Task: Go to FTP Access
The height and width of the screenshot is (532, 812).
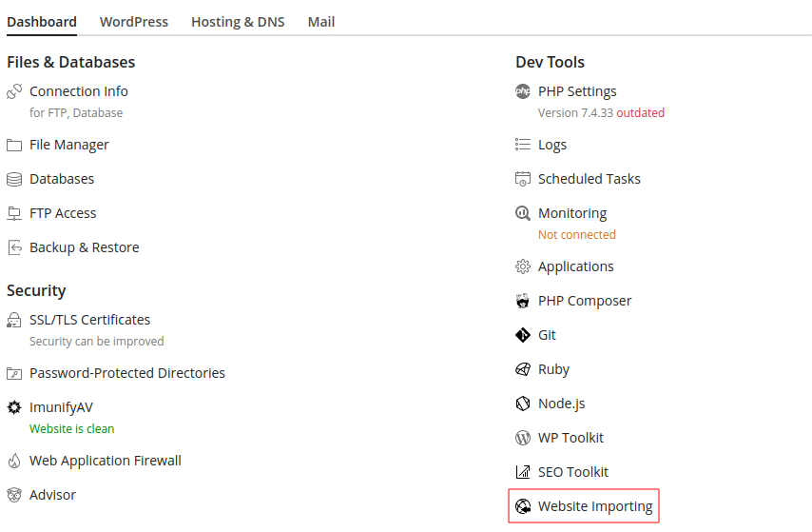Action: tap(63, 213)
